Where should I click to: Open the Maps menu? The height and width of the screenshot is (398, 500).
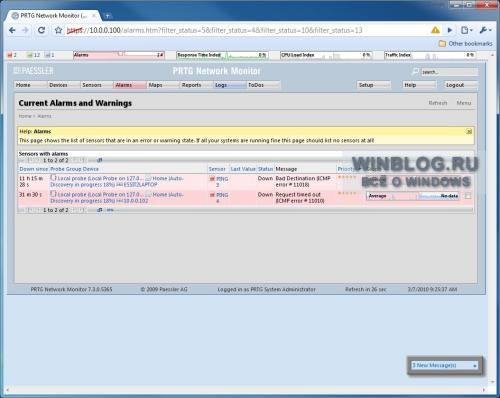pyautogui.click(x=163, y=85)
